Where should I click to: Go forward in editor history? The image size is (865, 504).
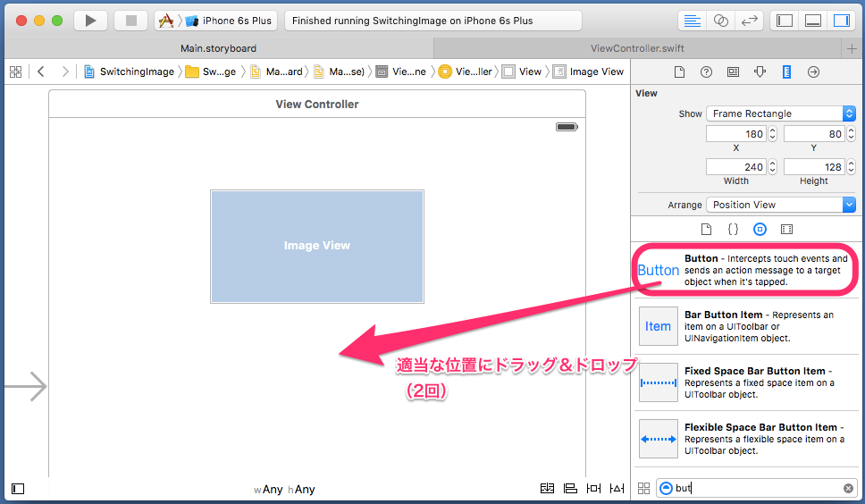click(x=65, y=71)
